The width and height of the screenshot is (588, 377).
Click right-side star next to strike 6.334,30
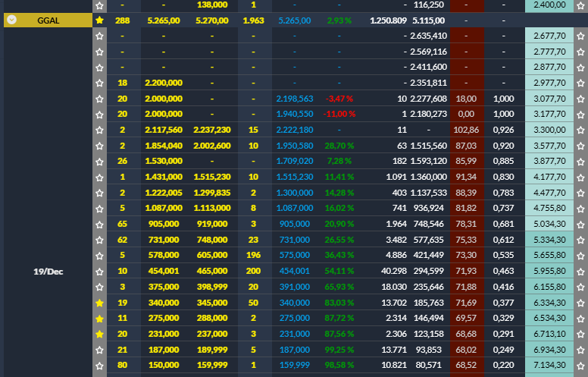click(581, 303)
